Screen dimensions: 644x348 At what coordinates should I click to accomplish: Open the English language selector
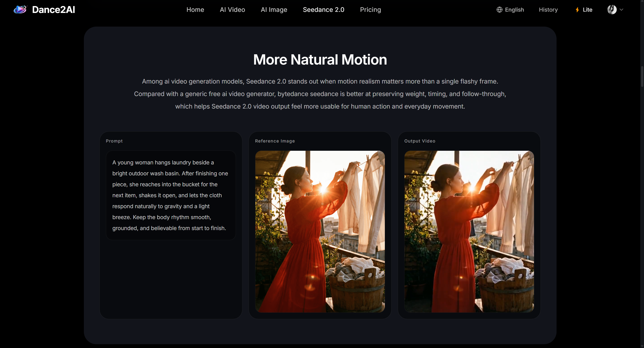pyautogui.click(x=514, y=9)
